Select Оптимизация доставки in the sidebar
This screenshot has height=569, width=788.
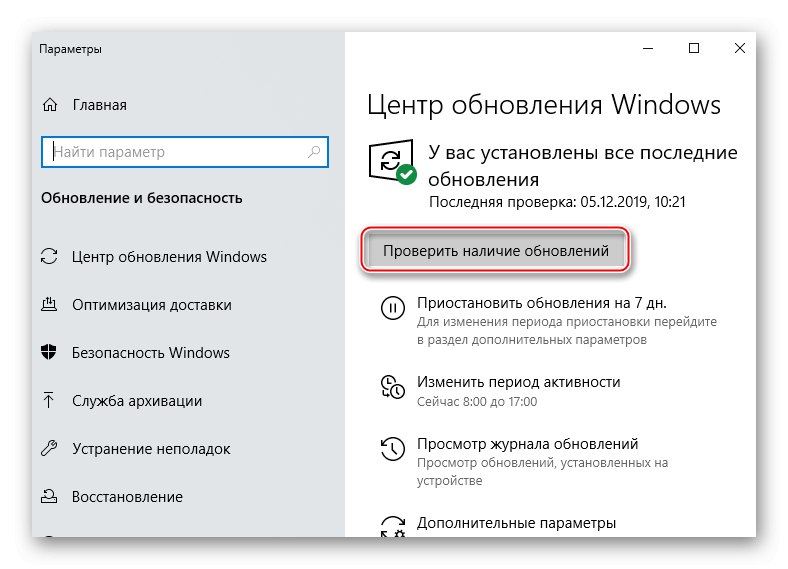click(x=151, y=305)
